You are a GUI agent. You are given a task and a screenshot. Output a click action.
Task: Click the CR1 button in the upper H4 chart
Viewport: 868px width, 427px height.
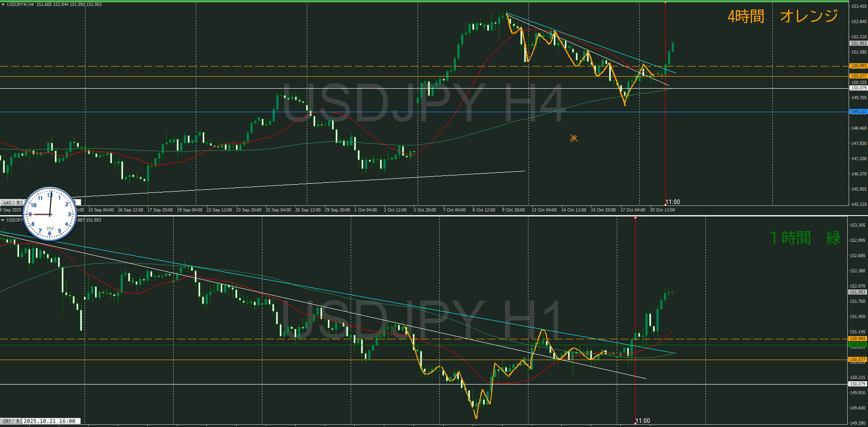point(7,203)
